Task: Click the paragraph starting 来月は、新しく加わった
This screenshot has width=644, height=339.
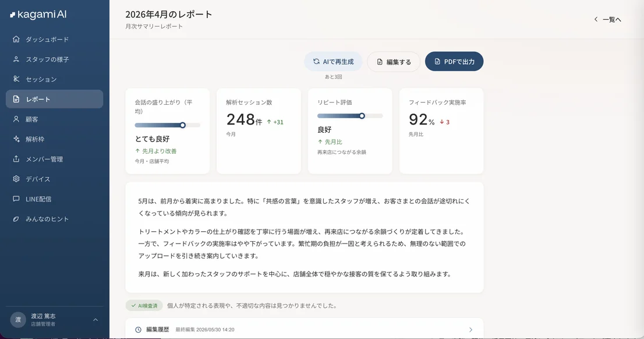Action: point(295,274)
